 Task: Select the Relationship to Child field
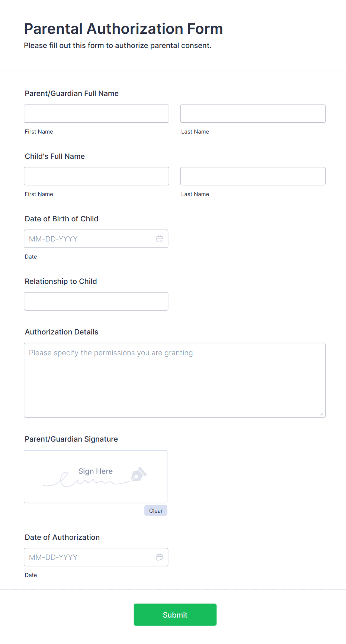pos(96,301)
